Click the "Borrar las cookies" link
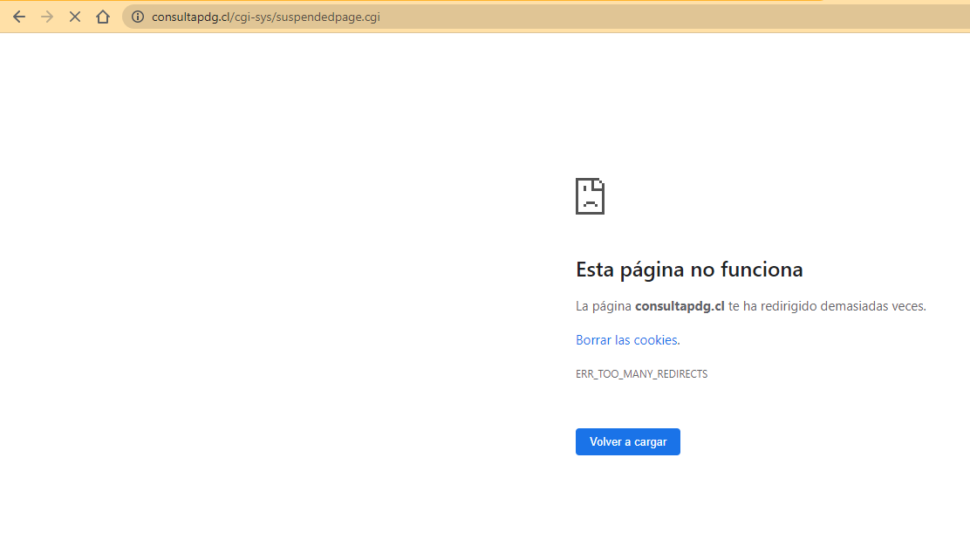This screenshot has width=970, height=560. pyautogui.click(x=626, y=339)
